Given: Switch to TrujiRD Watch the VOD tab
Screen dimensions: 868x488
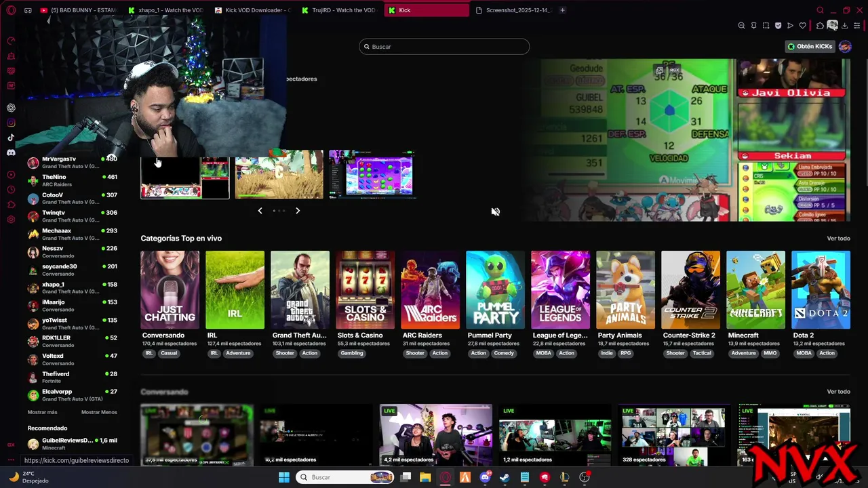Looking at the screenshot, I should pyautogui.click(x=339, y=10).
